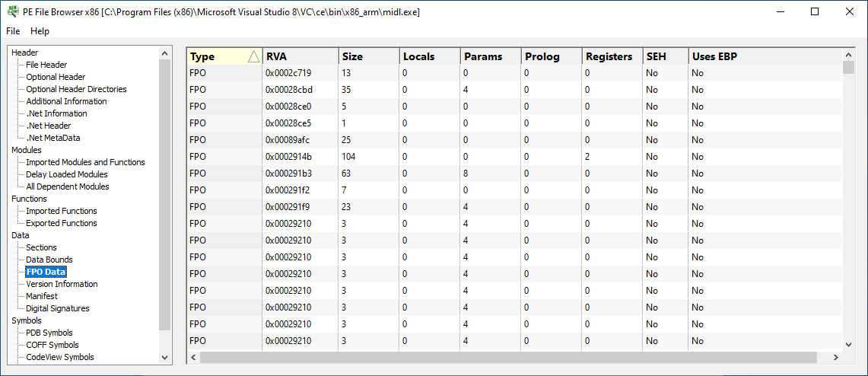Open the Data Bounds node
The height and width of the screenshot is (376, 868).
49,260
